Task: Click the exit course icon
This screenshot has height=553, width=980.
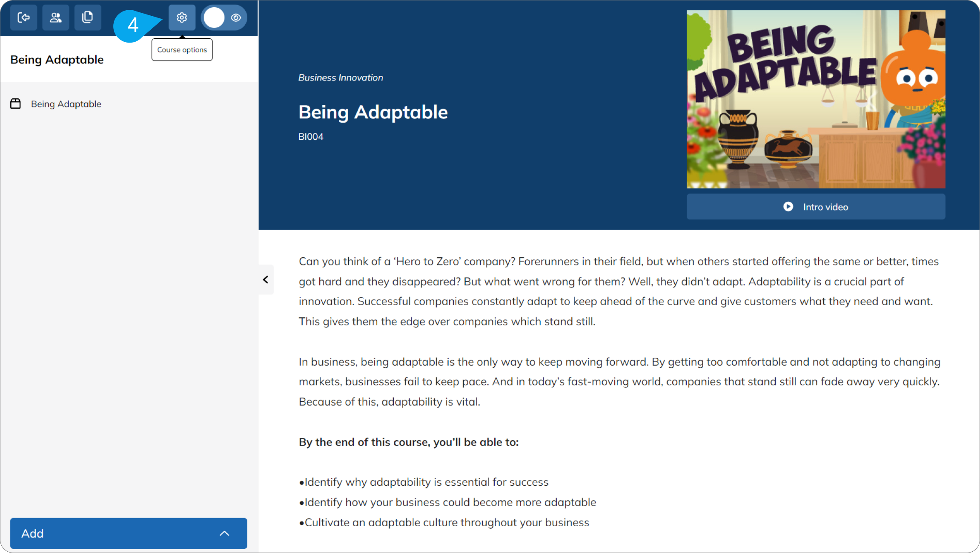Action: pyautogui.click(x=23, y=17)
